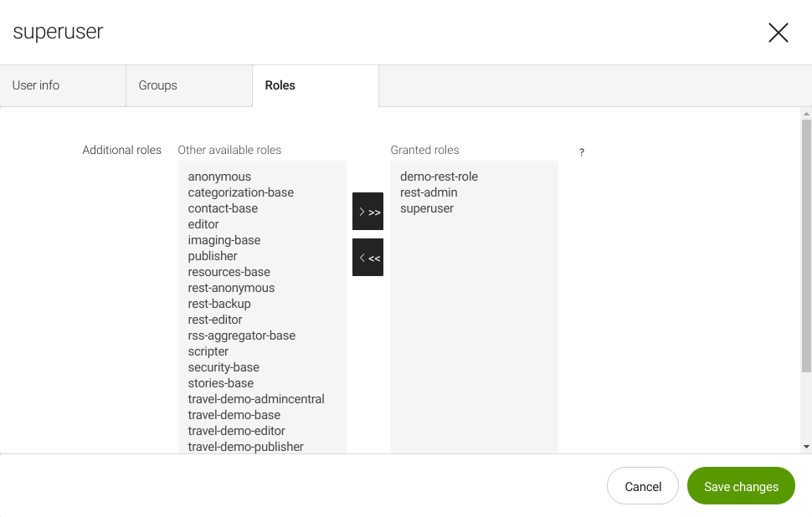Click the Cancel button
This screenshot has width=812, height=517.
point(642,486)
